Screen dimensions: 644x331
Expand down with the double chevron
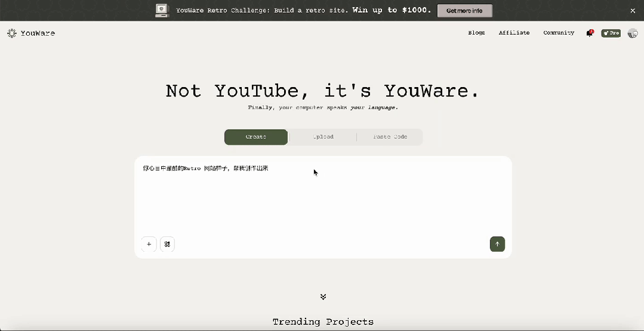[323, 296]
